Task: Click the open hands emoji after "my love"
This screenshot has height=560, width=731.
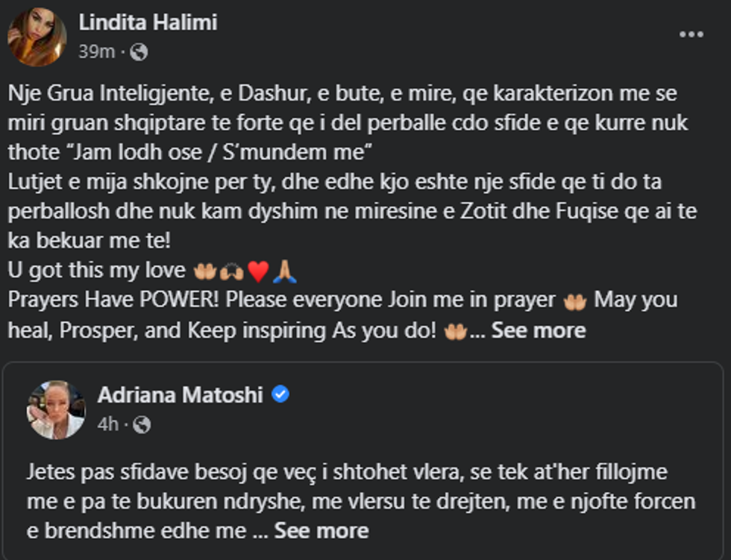Action: [204, 271]
